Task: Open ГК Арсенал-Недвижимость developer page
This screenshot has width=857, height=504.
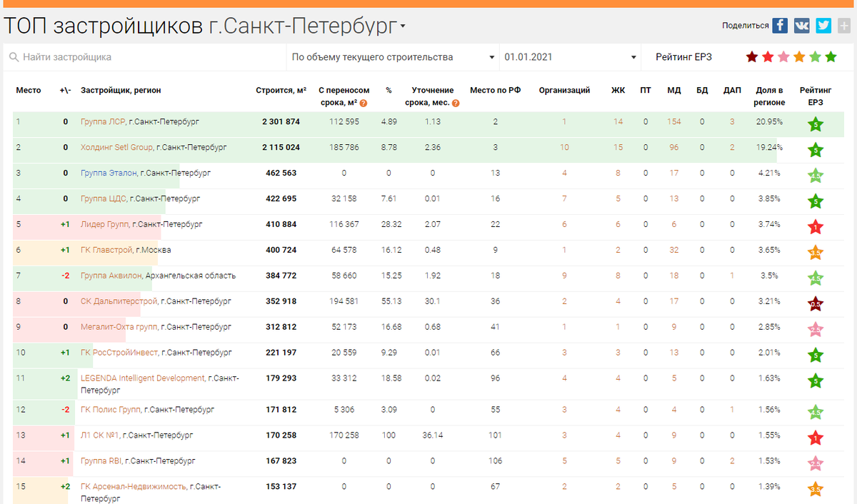Action: 134,487
